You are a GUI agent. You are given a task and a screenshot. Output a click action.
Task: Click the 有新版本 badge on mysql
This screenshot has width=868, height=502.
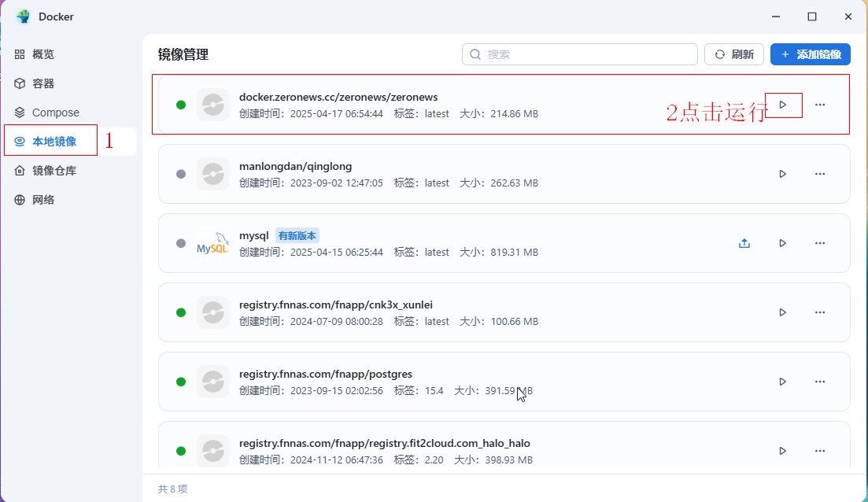[297, 236]
